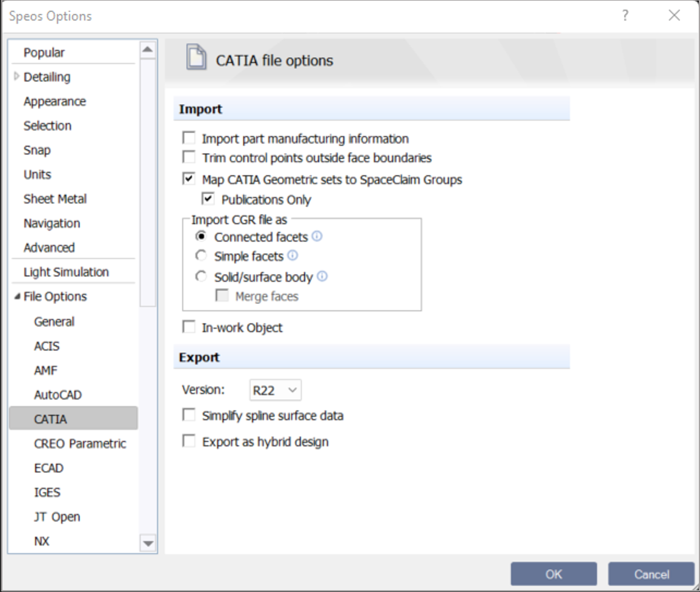Open CREO Parametric file options

[x=80, y=444]
